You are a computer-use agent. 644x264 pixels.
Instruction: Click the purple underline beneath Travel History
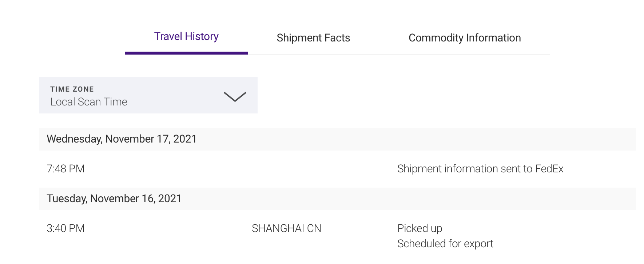(x=186, y=53)
